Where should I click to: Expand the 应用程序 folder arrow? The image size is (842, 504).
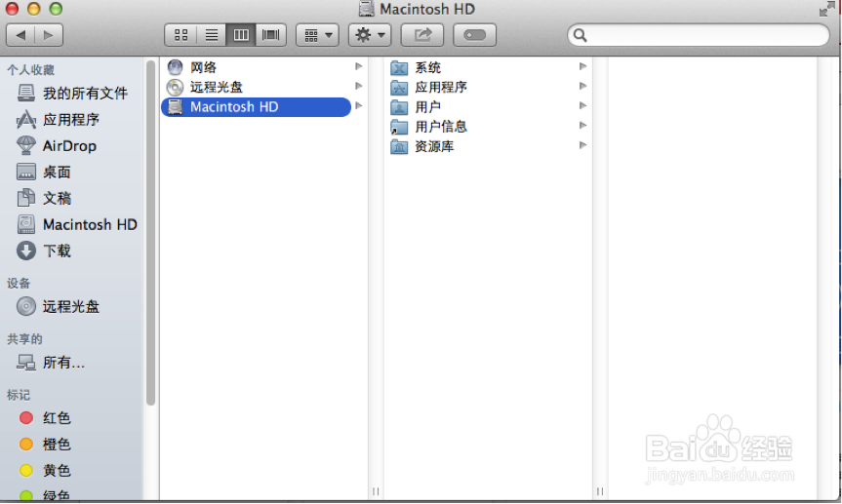582,87
